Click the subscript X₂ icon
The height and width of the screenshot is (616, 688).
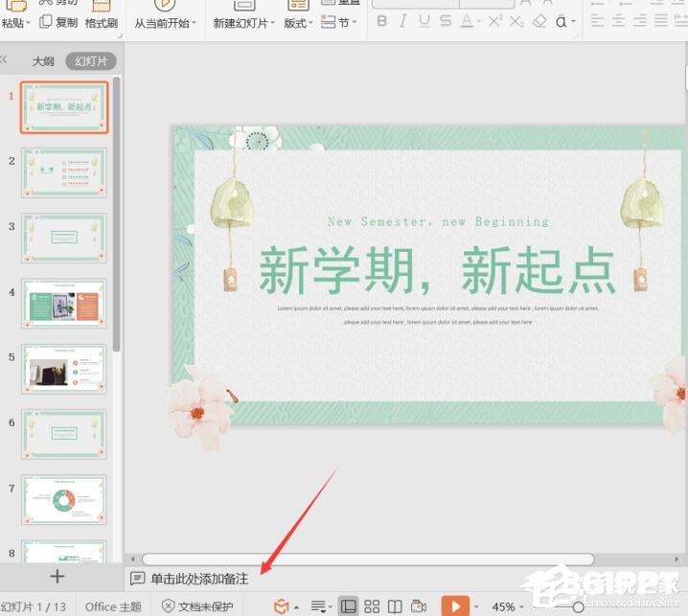pyautogui.click(x=516, y=21)
